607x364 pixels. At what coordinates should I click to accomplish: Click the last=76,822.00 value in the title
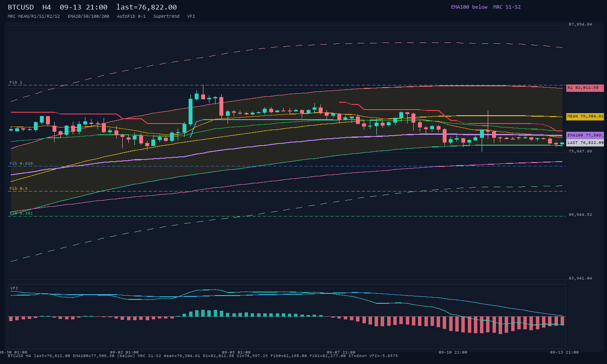147,7
